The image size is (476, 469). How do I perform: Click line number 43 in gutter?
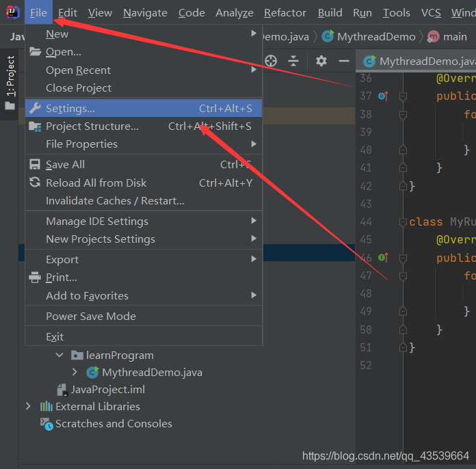click(366, 204)
